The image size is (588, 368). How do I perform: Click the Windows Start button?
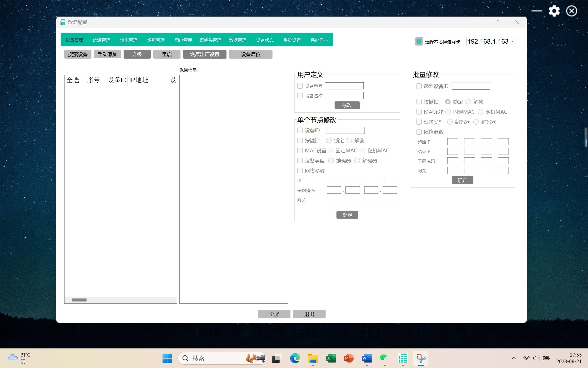pos(167,358)
